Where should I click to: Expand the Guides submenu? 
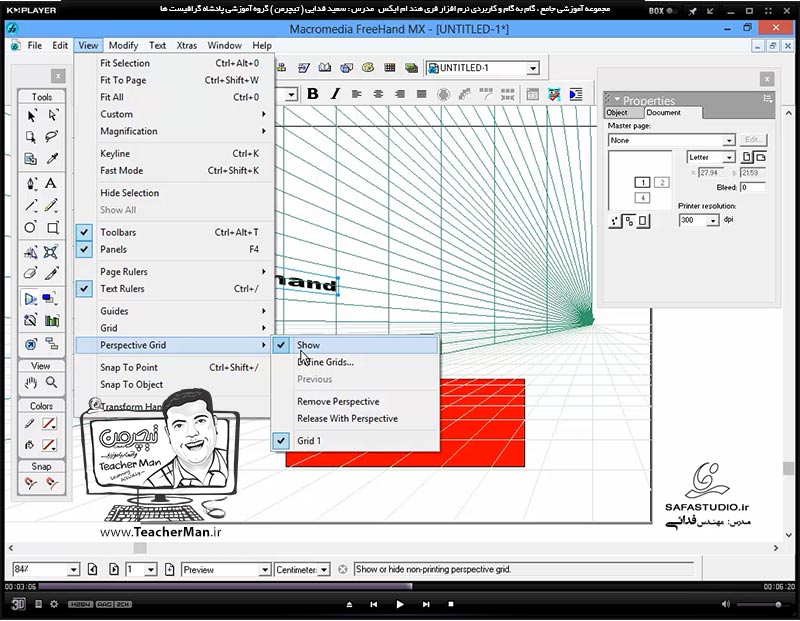[173, 311]
